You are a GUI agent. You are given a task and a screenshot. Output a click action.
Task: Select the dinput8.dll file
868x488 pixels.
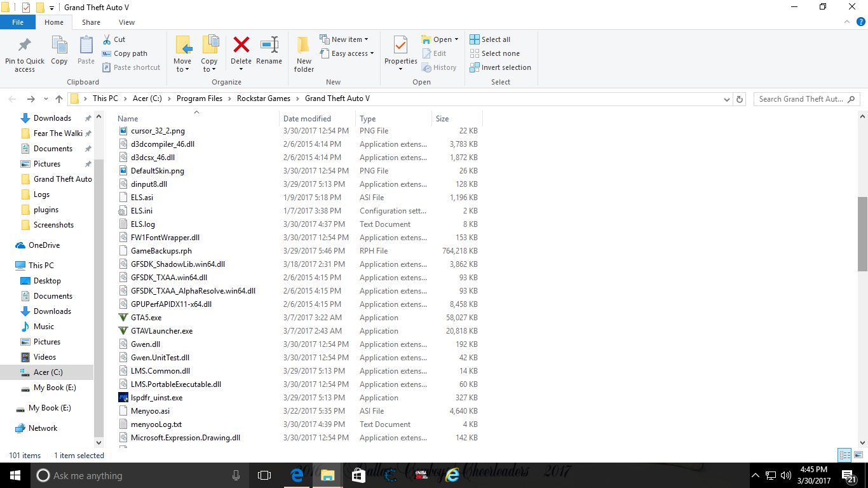(x=149, y=184)
